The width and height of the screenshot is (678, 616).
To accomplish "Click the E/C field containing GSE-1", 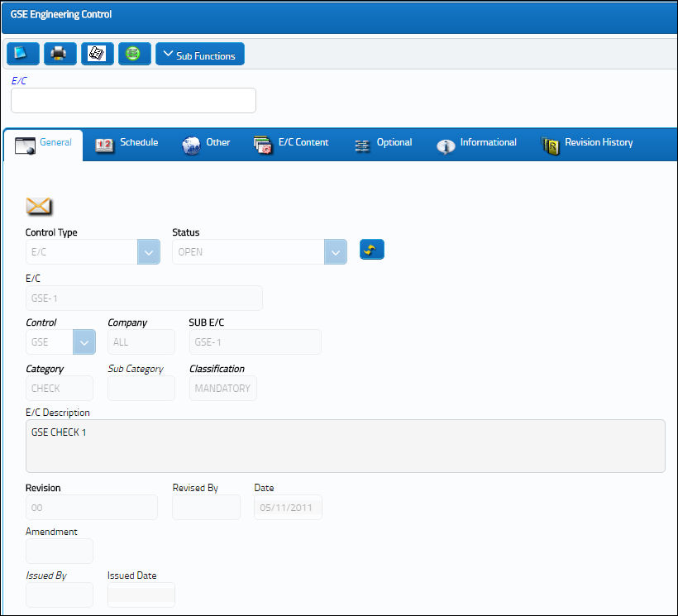I will tap(144, 298).
